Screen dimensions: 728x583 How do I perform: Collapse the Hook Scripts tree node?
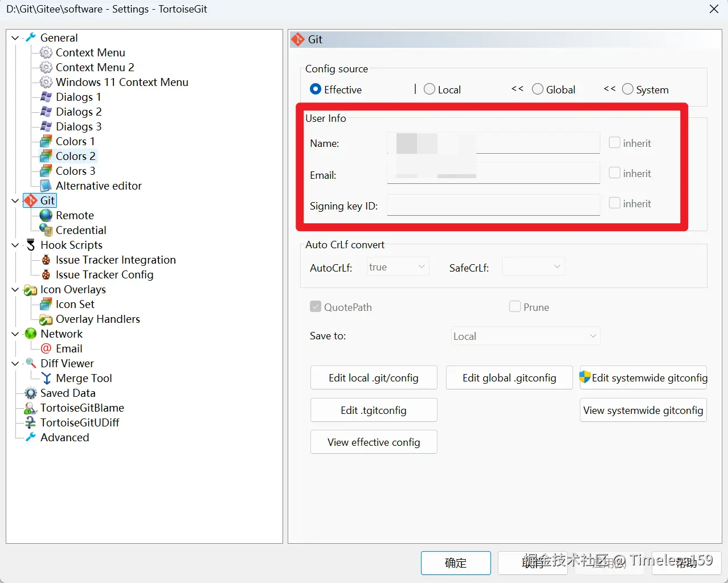pyautogui.click(x=15, y=245)
